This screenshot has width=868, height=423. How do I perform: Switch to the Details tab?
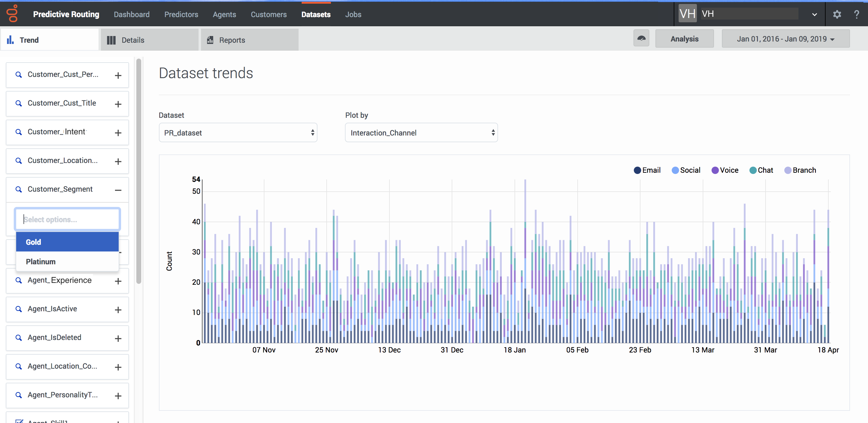click(x=150, y=40)
